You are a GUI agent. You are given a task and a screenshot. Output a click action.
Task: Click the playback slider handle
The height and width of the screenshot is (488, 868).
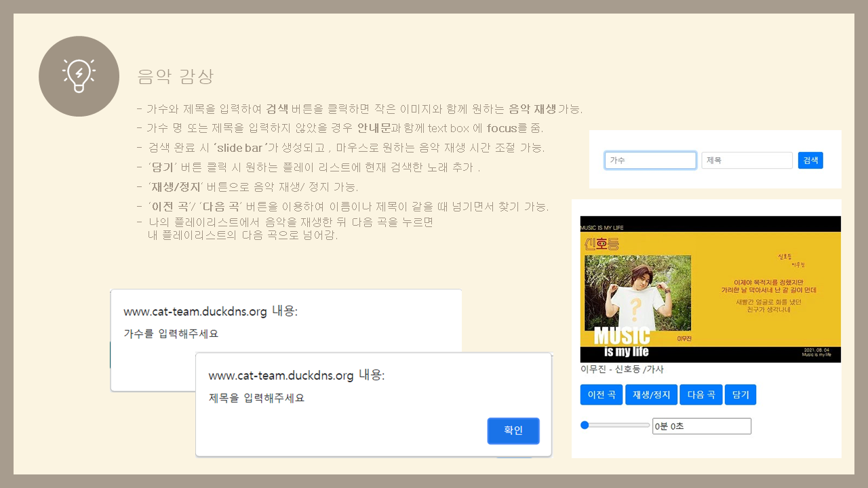[584, 425]
